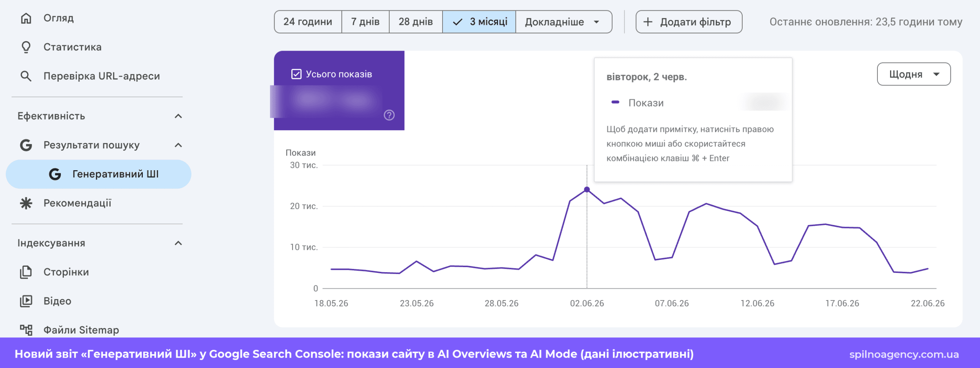Click the Google G icon beside Генеративний ШІ

pos(55,174)
